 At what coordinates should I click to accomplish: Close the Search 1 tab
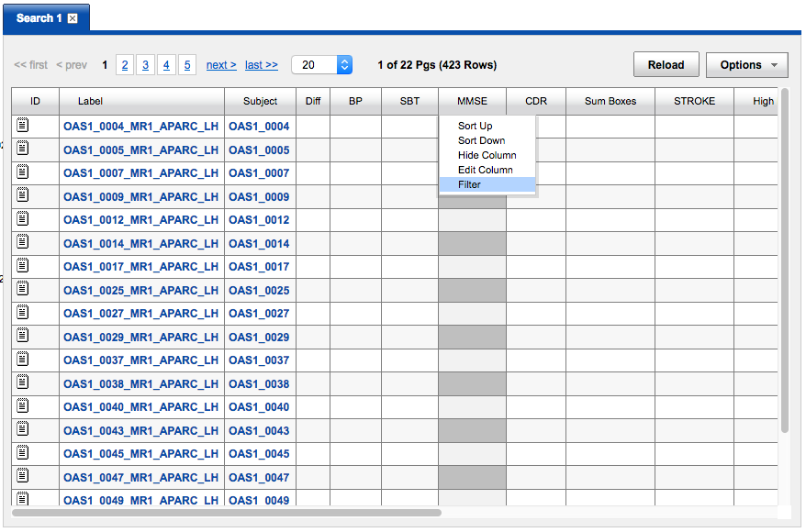pos(73,18)
